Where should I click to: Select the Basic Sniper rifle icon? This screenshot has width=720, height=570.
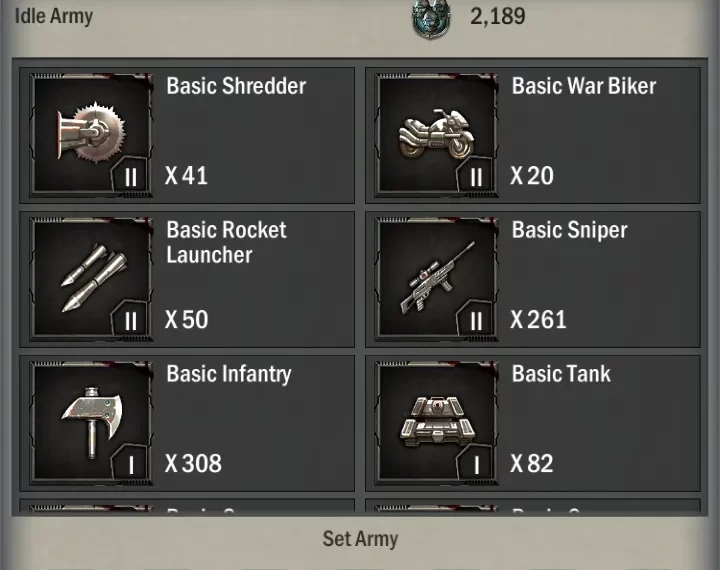[x=437, y=278]
